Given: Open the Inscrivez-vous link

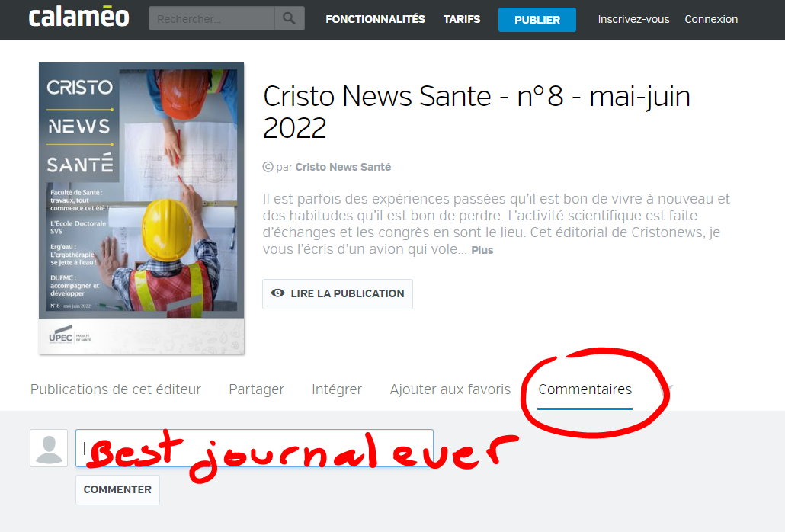Looking at the screenshot, I should (x=633, y=19).
